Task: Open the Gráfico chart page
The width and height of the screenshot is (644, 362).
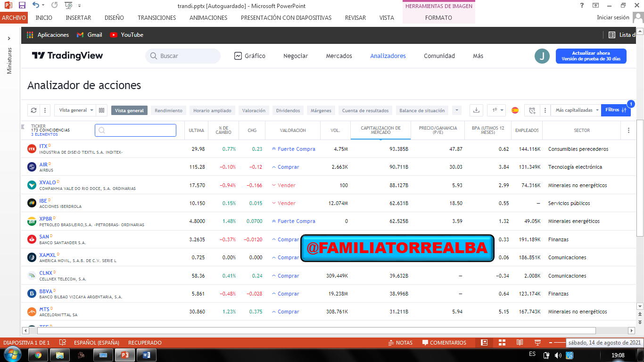Action: [250, 56]
